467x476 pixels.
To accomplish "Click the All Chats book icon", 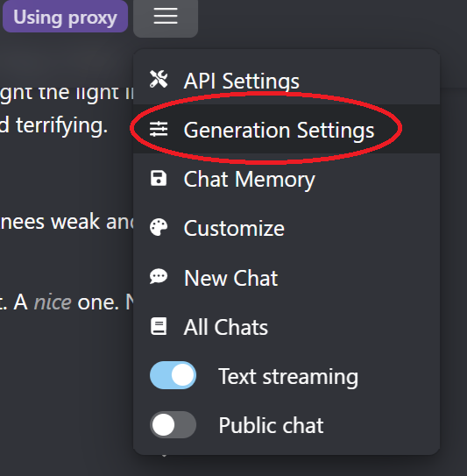I will pos(159,326).
